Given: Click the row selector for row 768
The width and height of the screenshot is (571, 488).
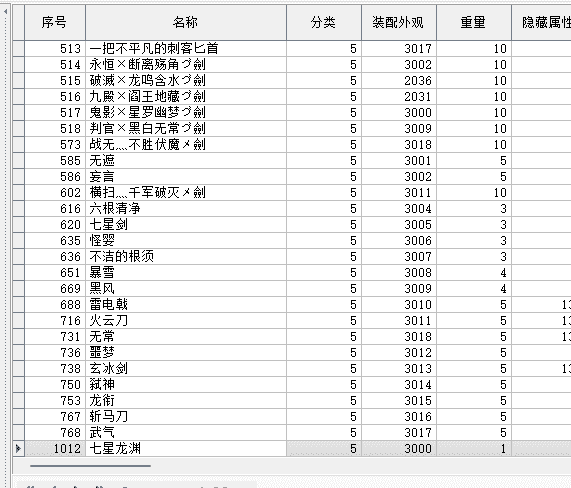Looking at the screenshot, I should (19, 433).
